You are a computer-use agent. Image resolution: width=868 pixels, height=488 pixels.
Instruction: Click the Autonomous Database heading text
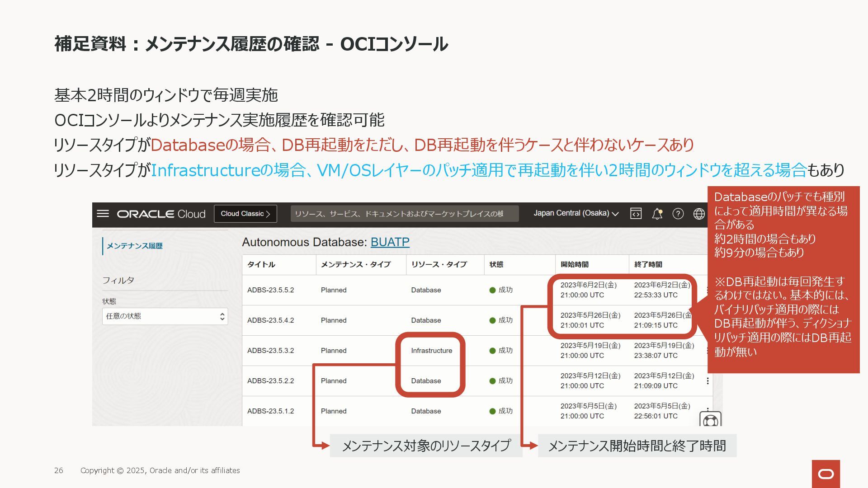[304, 242]
